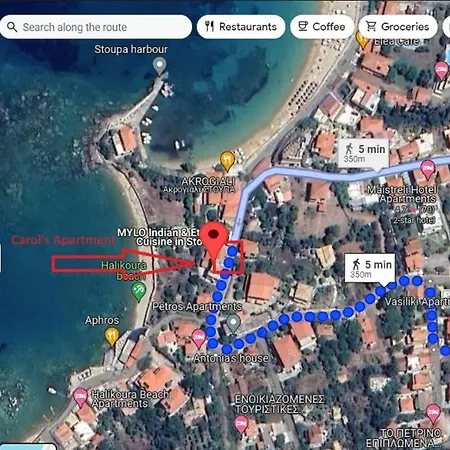Filter by Restaurants chip

241,27
